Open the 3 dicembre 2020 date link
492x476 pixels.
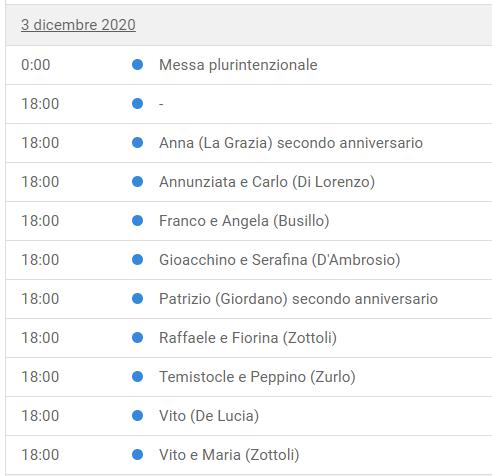pyautogui.click(x=78, y=25)
